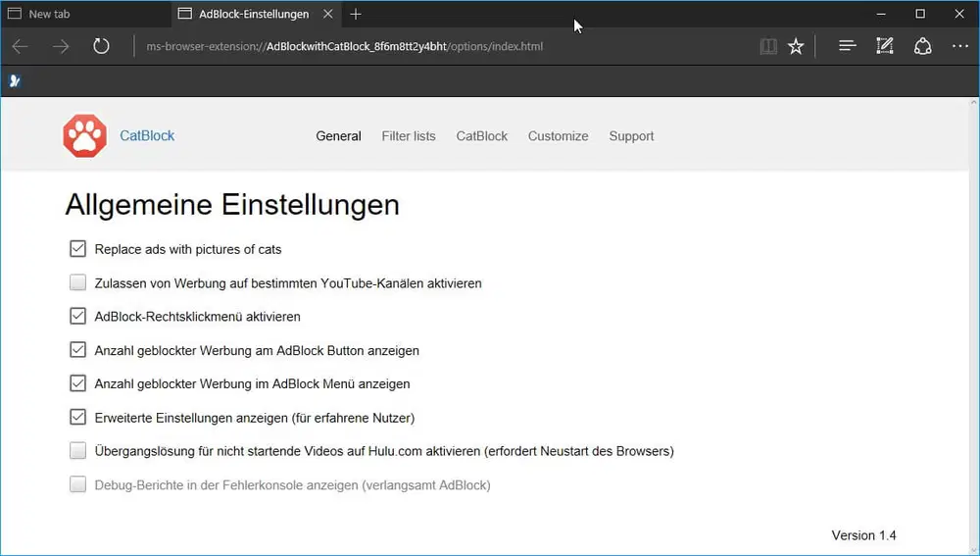Click the browser forward arrow
This screenshot has height=556, width=980.
(x=61, y=46)
